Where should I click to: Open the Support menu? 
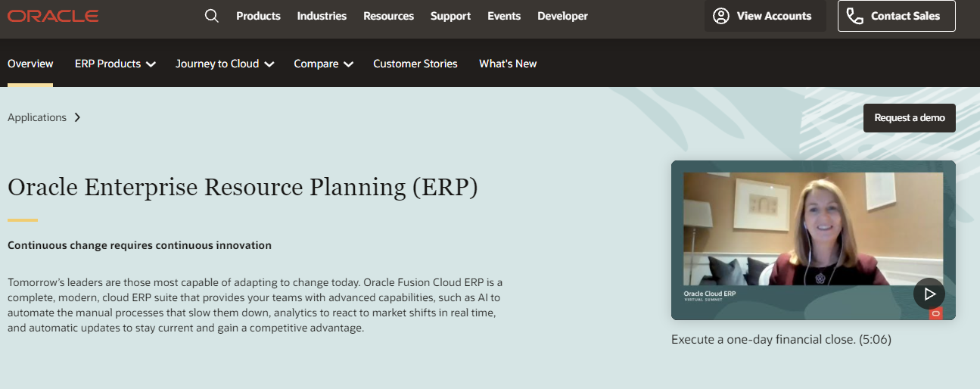(x=450, y=16)
